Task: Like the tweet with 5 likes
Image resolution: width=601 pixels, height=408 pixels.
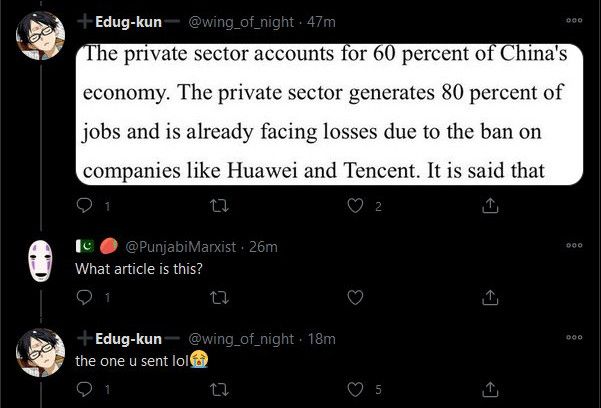Action: pos(353,389)
